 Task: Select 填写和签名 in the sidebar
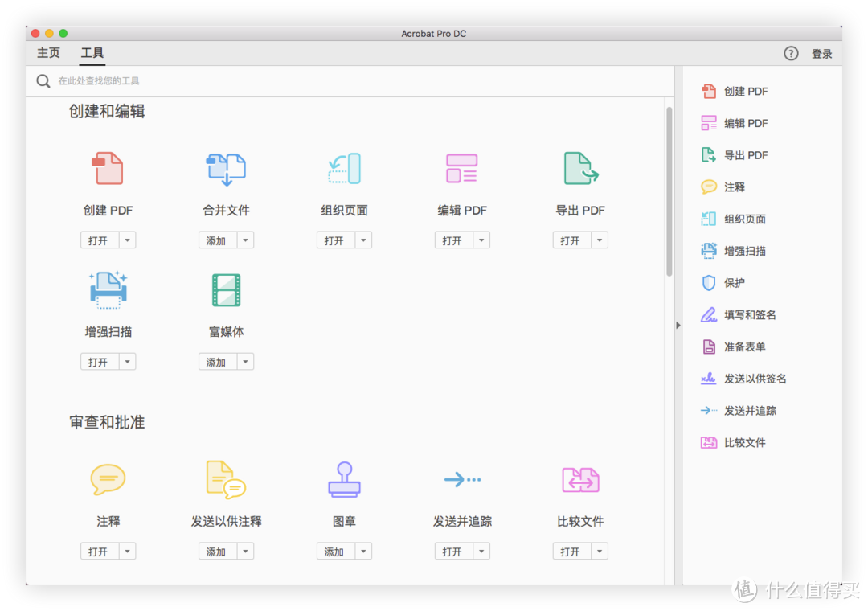pos(739,314)
